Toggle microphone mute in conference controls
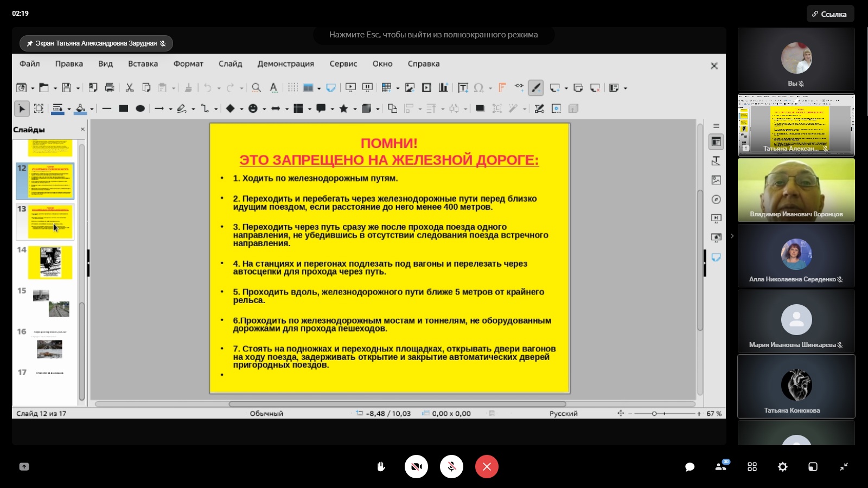This screenshot has height=488, width=868. coord(451,466)
